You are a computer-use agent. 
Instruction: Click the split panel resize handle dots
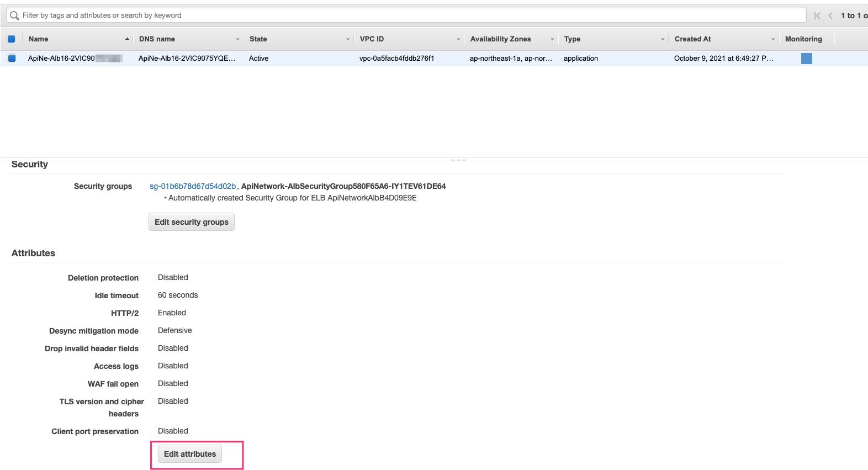[x=458, y=160]
